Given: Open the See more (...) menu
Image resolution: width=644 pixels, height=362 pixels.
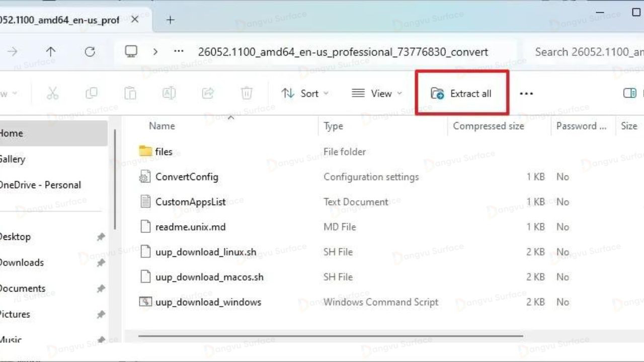Looking at the screenshot, I should click(x=526, y=93).
